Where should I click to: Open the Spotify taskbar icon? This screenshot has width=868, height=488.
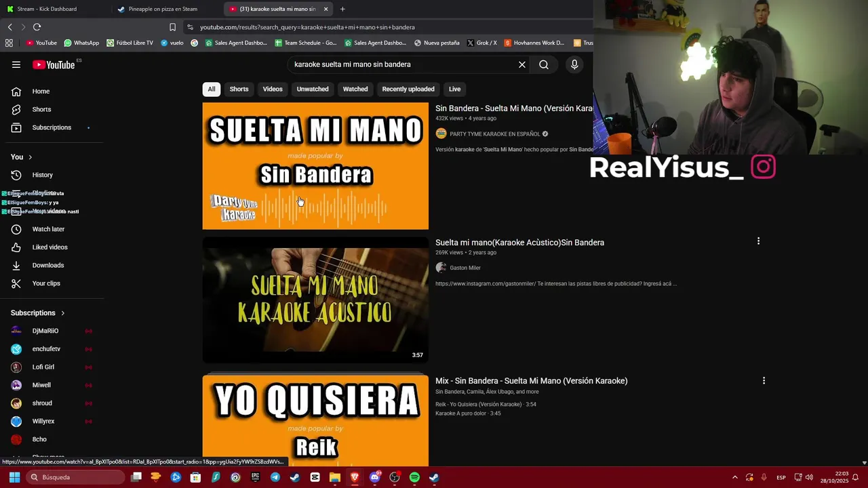(x=414, y=477)
